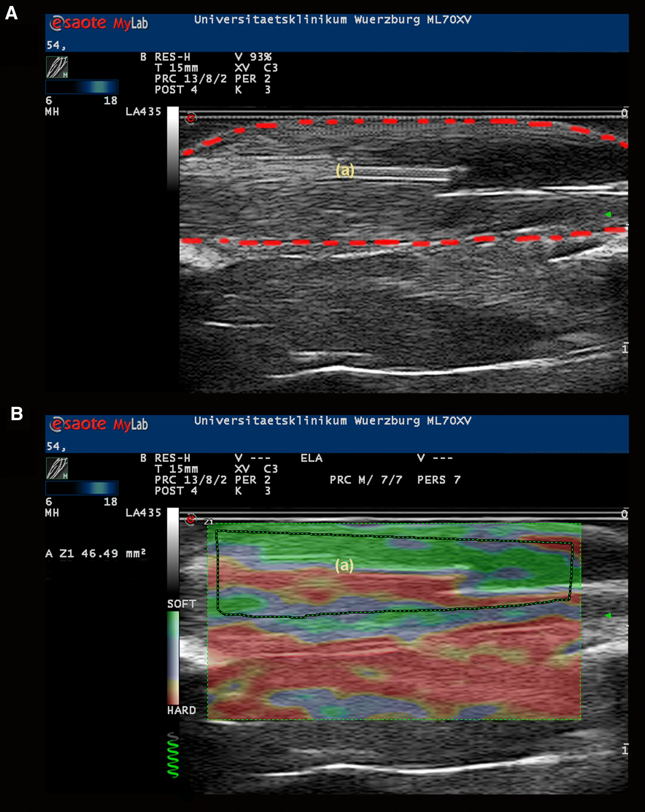
Task: Click the SOFT-to-HARD elasticity color scale
Action: [173, 658]
